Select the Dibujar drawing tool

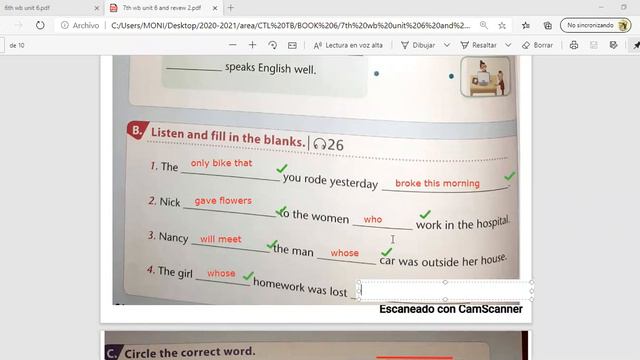tap(418, 45)
